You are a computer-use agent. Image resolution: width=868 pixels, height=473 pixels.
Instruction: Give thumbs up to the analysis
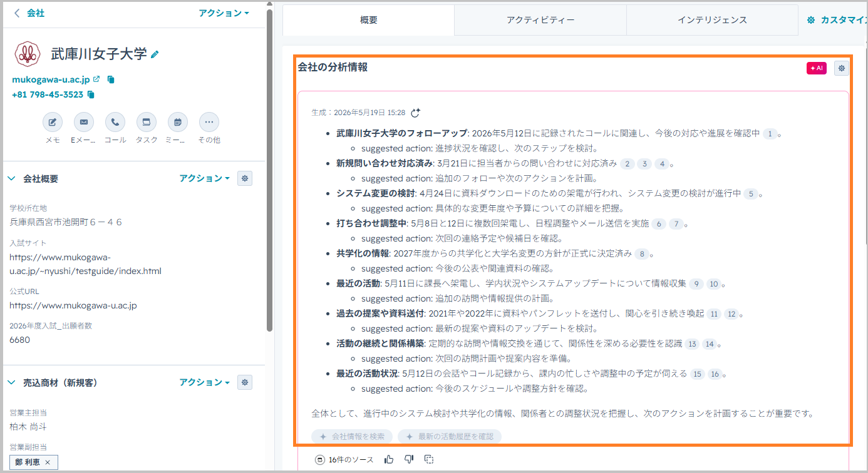click(389, 459)
